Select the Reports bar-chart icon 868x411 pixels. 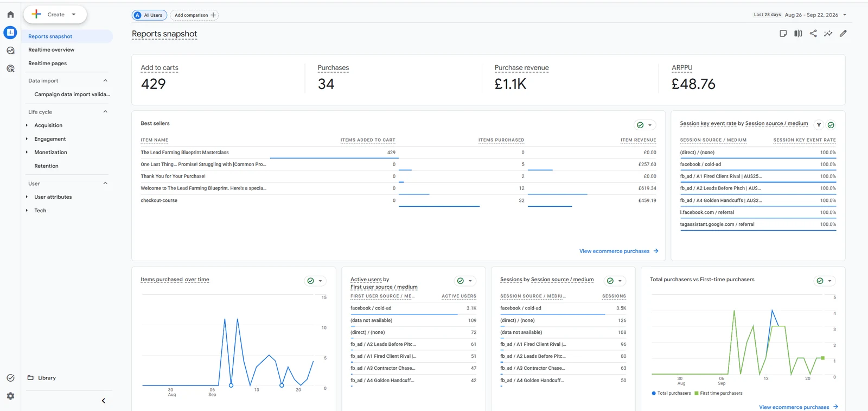(x=10, y=33)
